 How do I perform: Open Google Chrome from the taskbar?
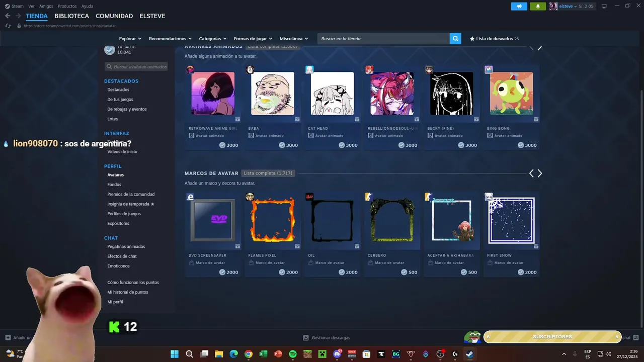(x=249, y=354)
